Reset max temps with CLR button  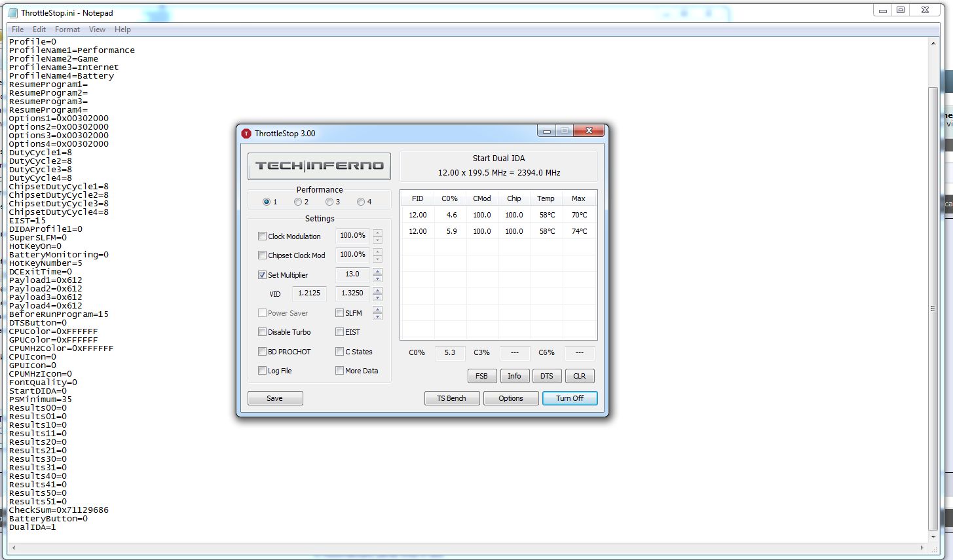point(580,376)
